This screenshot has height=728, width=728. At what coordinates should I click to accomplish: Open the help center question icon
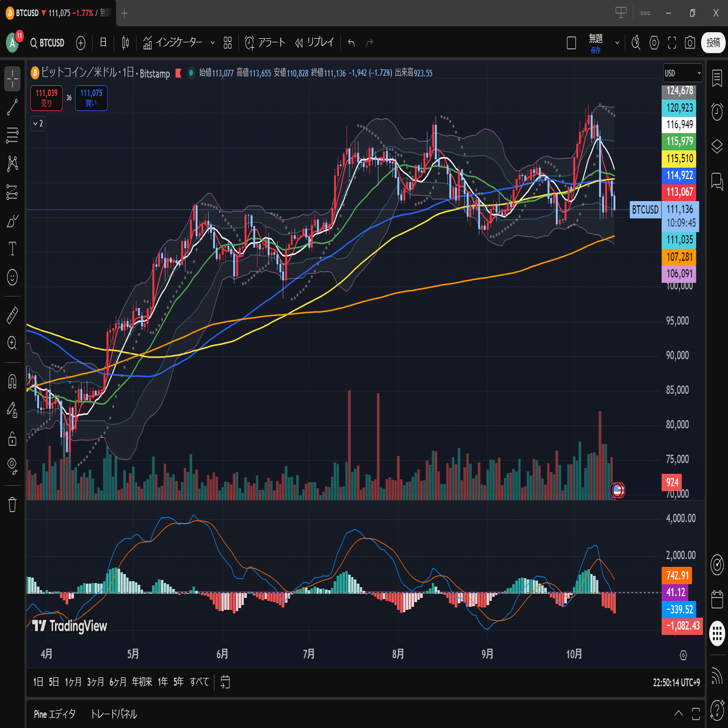click(x=717, y=710)
